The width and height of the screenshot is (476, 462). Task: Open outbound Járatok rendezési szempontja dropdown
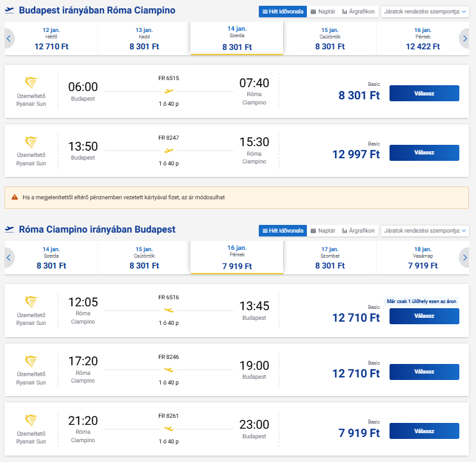click(x=424, y=12)
